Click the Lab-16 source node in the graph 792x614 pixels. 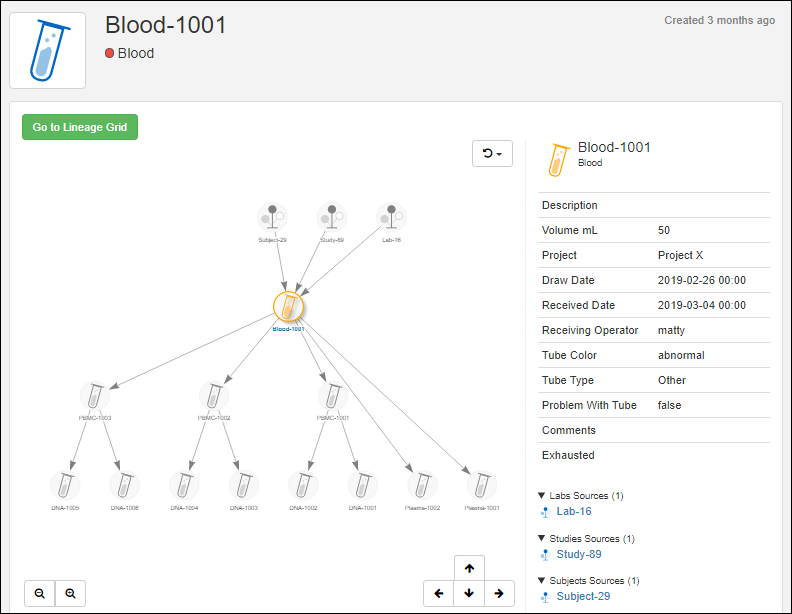(x=391, y=217)
